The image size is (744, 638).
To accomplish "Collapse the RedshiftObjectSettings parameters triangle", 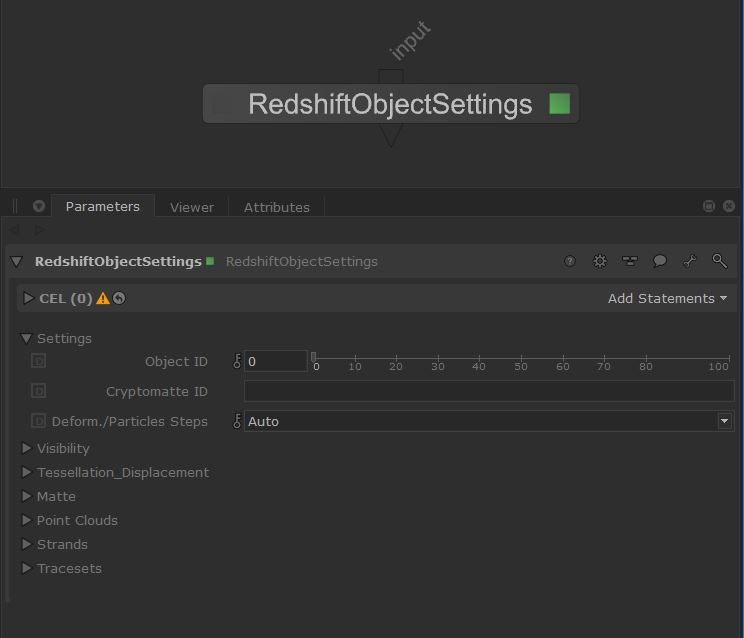I will point(17,261).
